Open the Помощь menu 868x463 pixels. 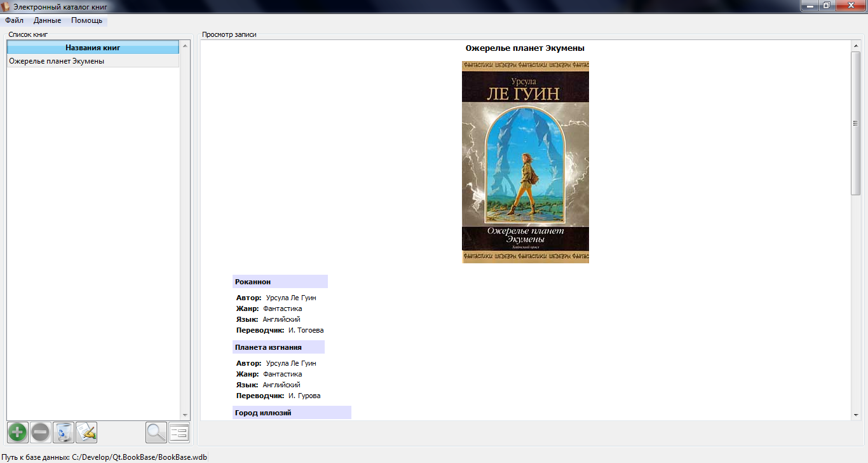pyautogui.click(x=86, y=20)
